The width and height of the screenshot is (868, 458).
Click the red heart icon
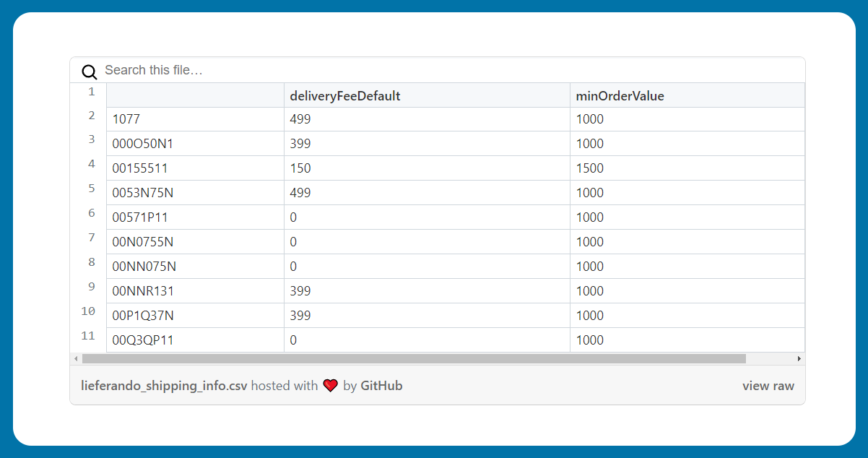pyautogui.click(x=330, y=386)
